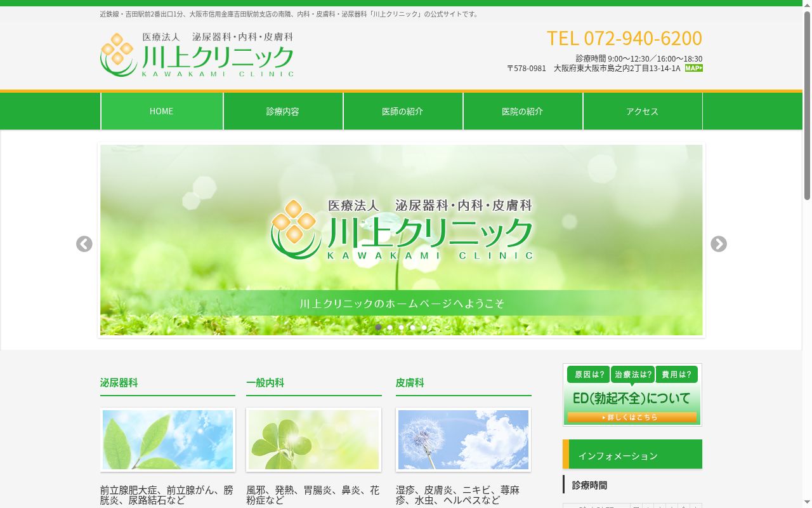
Task: Select the fourth slider pagination dot
Action: pos(412,328)
